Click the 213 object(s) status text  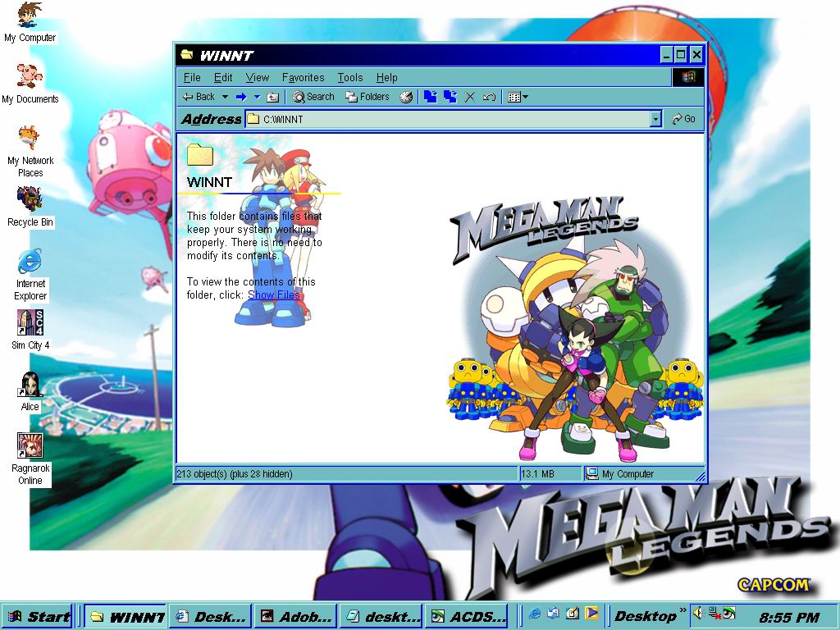[x=235, y=473]
